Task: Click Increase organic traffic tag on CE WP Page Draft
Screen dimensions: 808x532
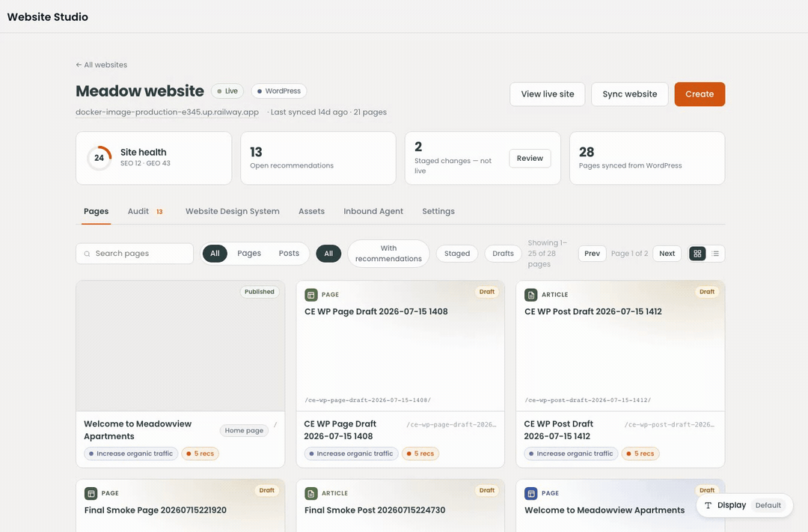Action: click(351, 453)
